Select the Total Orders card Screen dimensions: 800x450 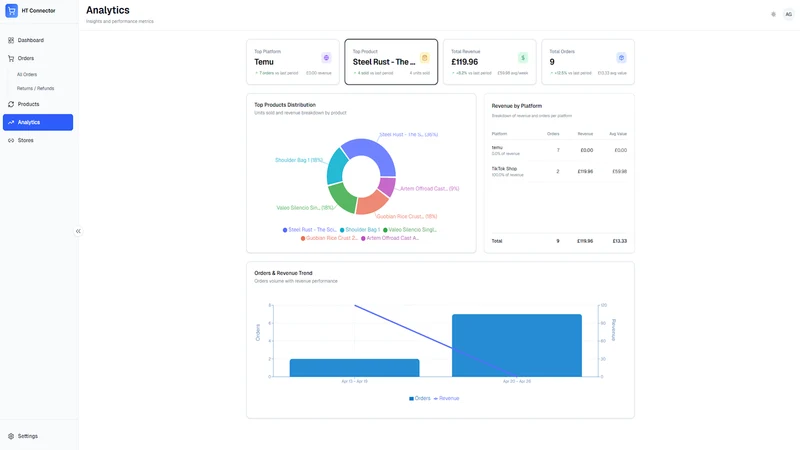click(588, 62)
